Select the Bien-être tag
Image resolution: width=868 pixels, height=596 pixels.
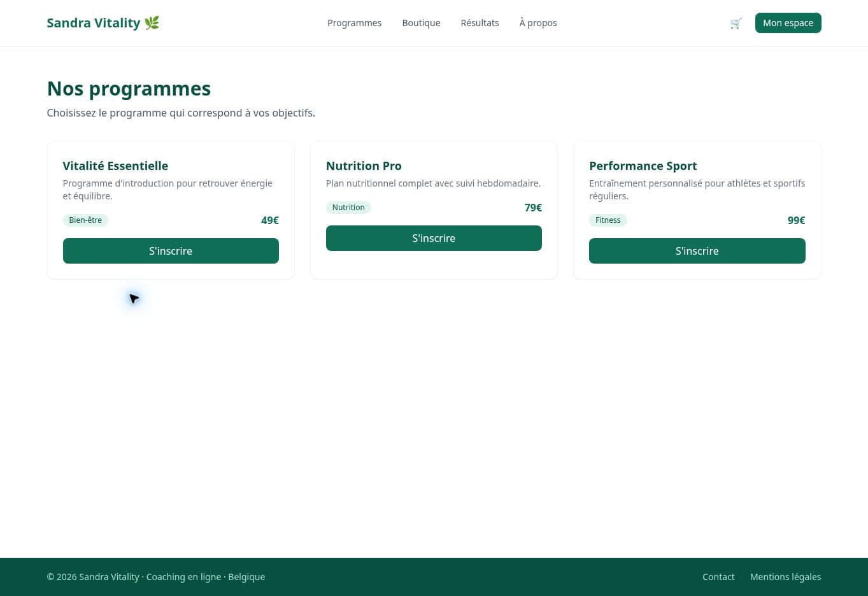(85, 220)
